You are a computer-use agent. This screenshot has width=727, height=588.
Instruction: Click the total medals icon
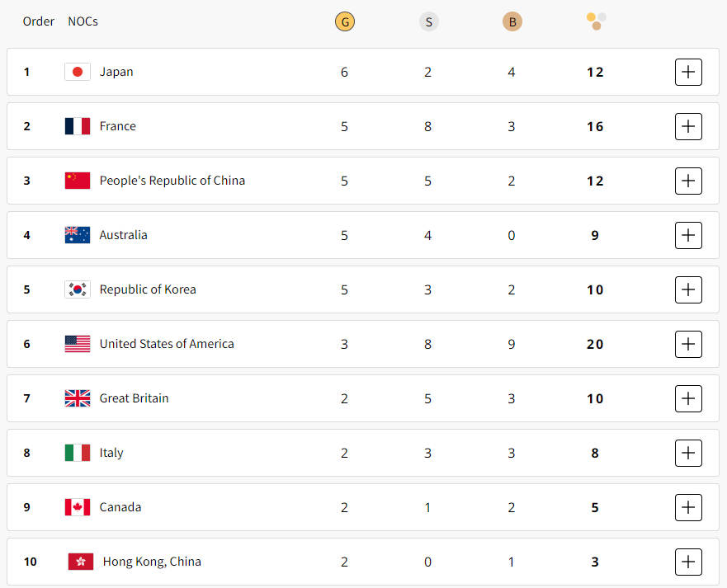click(596, 21)
